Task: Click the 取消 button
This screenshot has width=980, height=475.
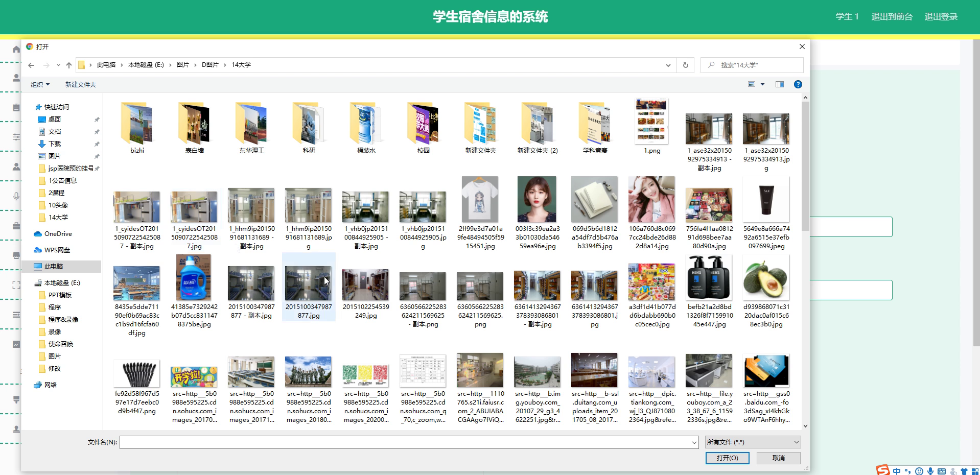Action: point(779,458)
